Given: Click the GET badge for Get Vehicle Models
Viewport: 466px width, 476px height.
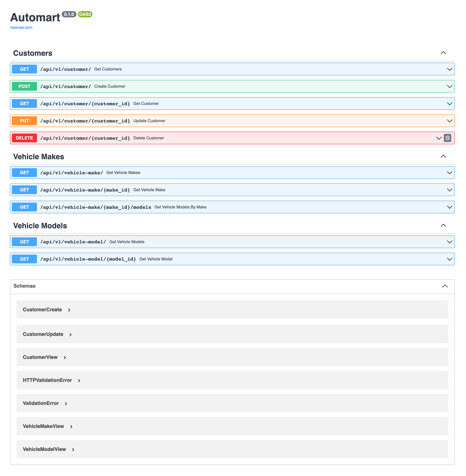Looking at the screenshot, I should [x=24, y=242].
